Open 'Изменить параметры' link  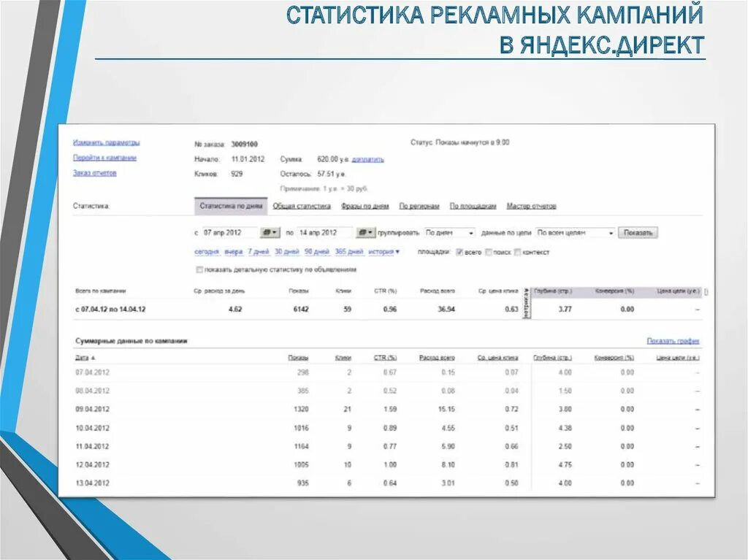[x=107, y=142]
